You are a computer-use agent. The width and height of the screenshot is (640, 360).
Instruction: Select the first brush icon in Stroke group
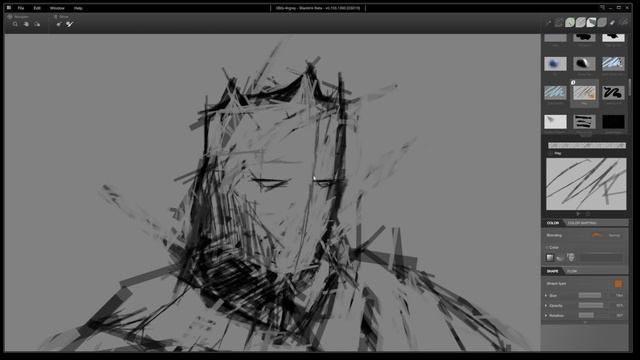tap(59, 24)
